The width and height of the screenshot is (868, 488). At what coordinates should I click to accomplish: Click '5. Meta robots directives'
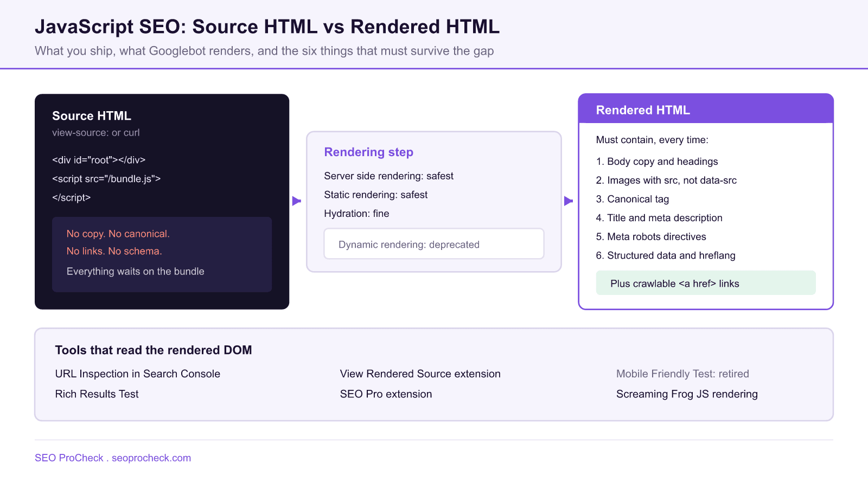[651, 237]
